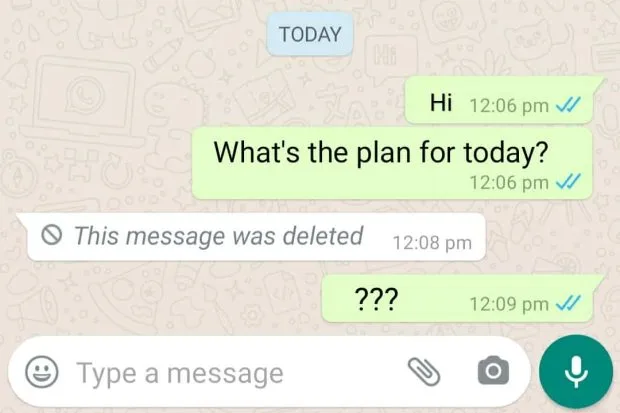Viewport: 620px width, 413px height.
Task: Select the "???" message text
Action: pyautogui.click(x=376, y=299)
